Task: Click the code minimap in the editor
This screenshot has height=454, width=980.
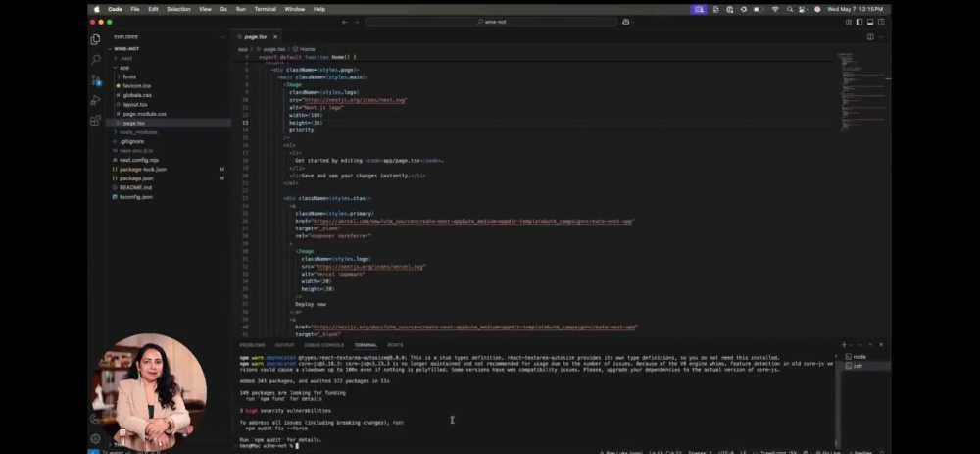Action: (x=861, y=90)
